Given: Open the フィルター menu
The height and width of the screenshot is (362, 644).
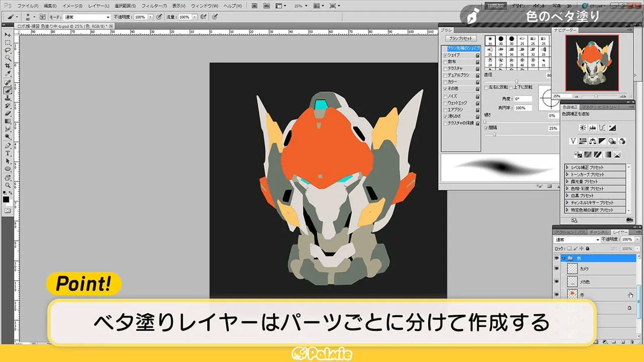Looking at the screenshot, I should point(153,5).
